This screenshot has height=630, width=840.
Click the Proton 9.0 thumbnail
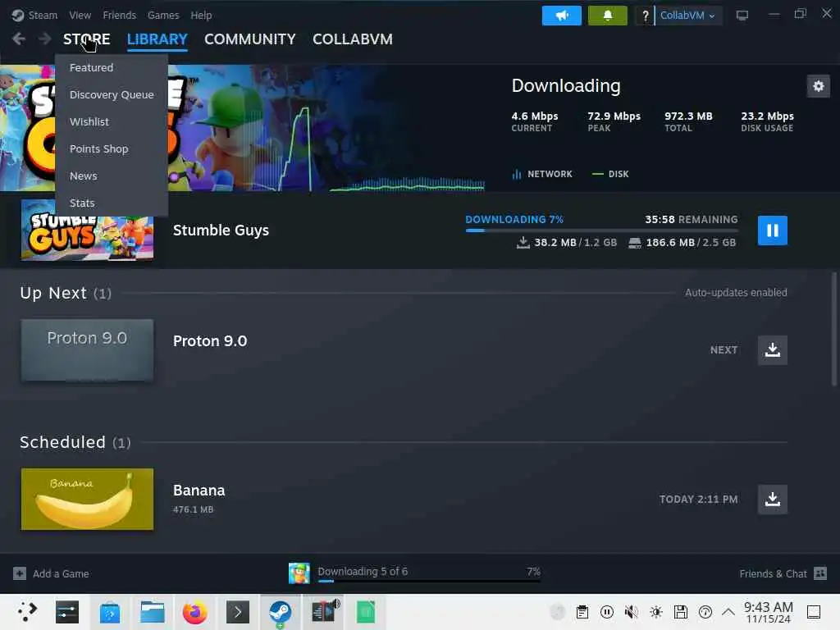[x=87, y=349]
